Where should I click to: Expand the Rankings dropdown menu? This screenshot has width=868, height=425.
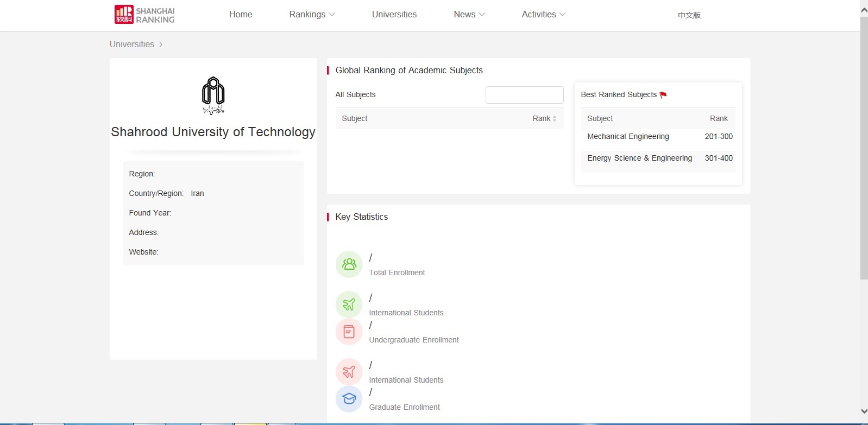312,15
